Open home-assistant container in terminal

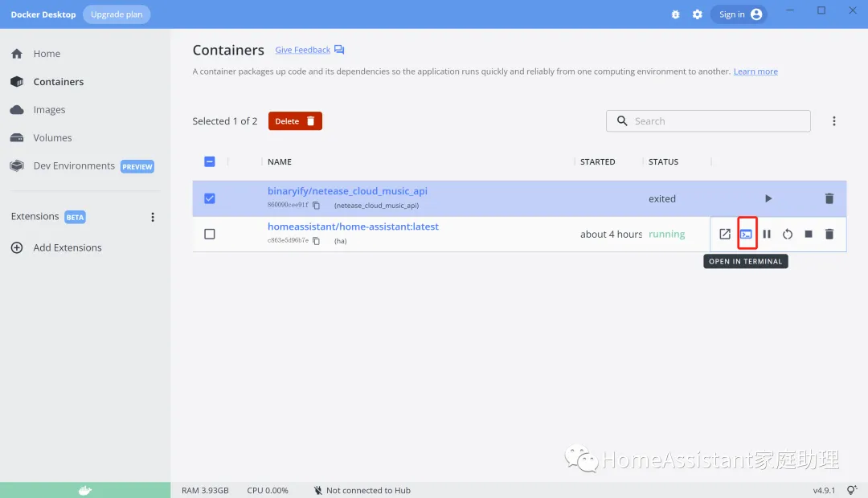tap(746, 234)
